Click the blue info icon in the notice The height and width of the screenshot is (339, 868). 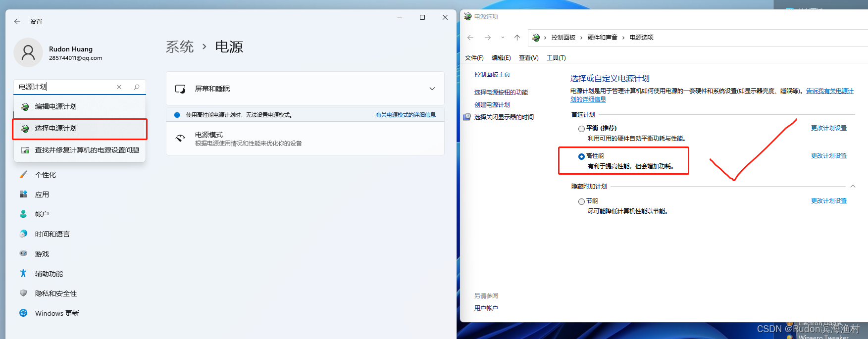pyautogui.click(x=177, y=115)
